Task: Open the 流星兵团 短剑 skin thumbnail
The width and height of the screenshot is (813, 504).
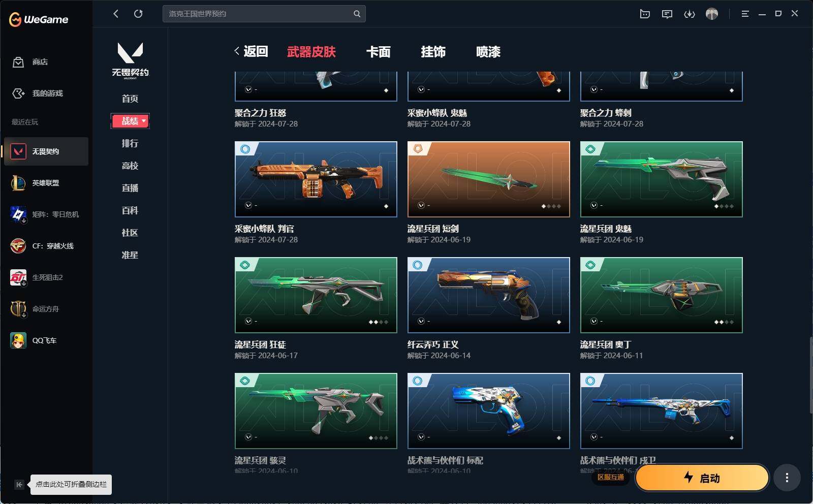Action: point(489,179)
